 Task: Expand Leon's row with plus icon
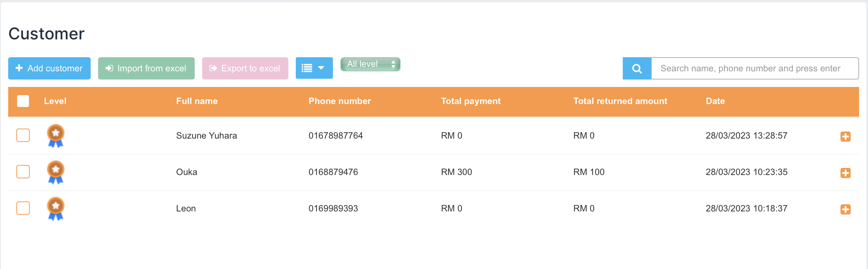click(845, 209)
